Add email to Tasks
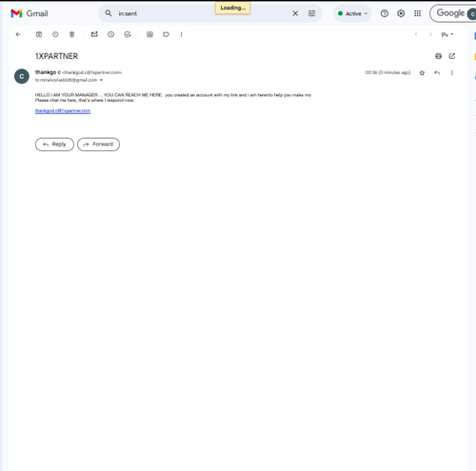Screen dimensions: 476x471 click(x=128, y=34)
